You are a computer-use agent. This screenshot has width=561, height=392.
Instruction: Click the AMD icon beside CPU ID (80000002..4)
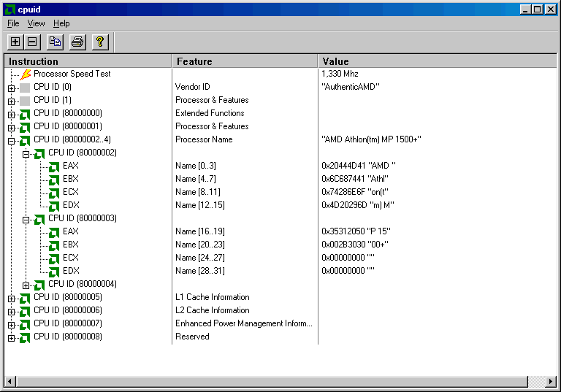coord(25,141)
